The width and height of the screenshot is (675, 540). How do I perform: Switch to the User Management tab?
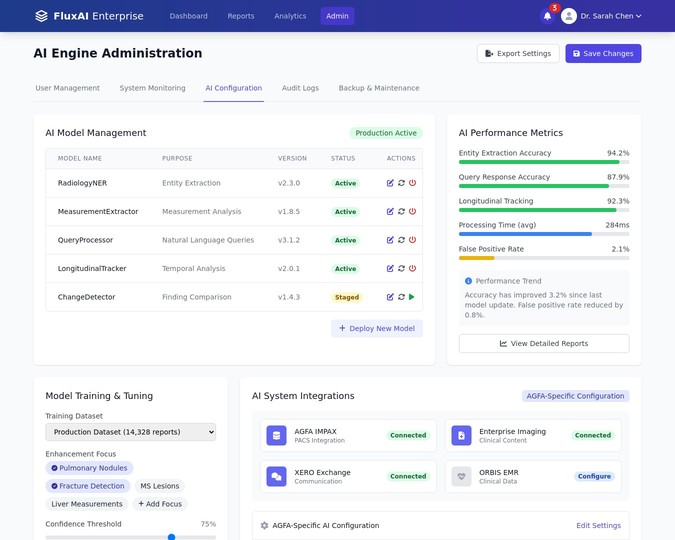coord(68,88)
